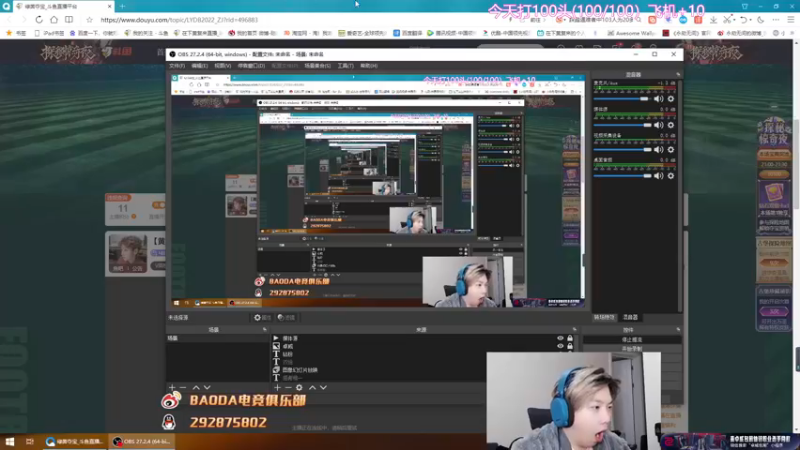Open 停靠窗口(D) menu in OBS
Image resolution: width=800 pixels, height=450 pixels.
(251, 66)
